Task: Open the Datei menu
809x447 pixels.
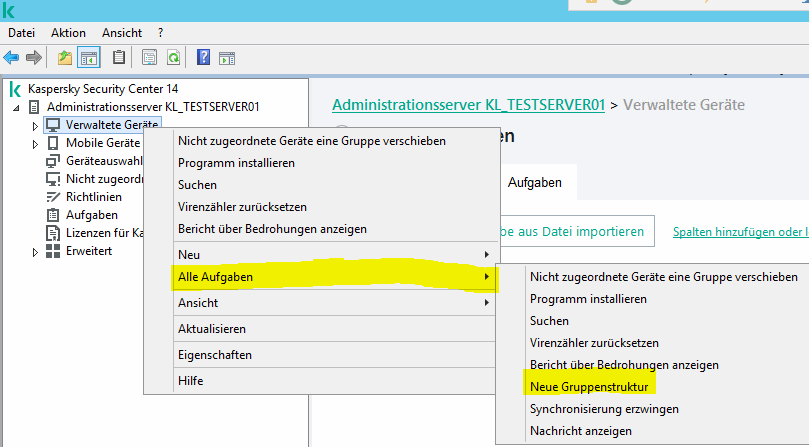Action: point(22,33)
